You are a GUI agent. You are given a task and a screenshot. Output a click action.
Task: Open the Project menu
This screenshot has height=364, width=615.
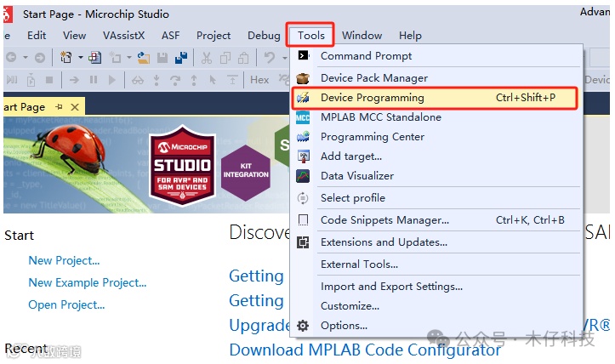coord(214,36)
